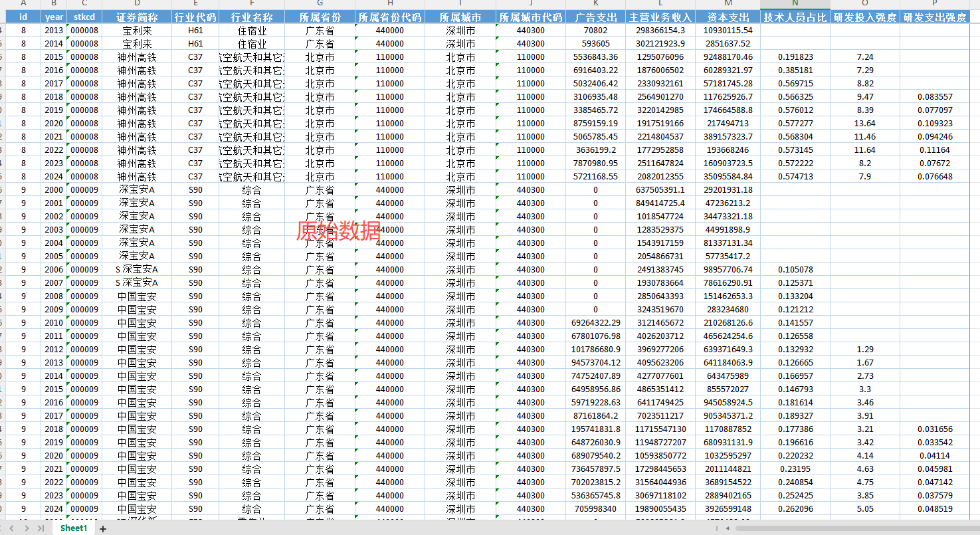Add a new sheet with the plus icon
Viewport: 980px width, 535px height.
coord(103,528)
